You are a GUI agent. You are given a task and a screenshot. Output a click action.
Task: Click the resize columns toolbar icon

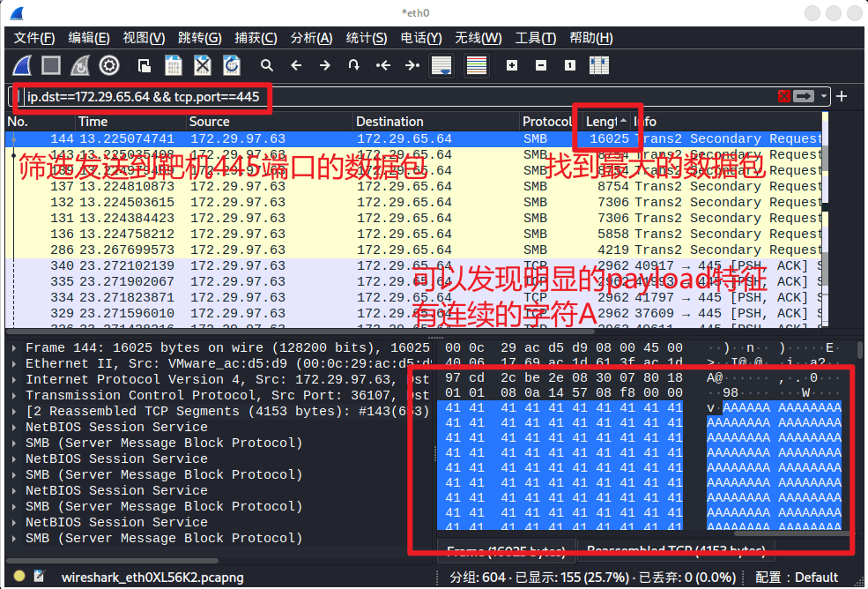pyautogui.click(x=599, y=65)
